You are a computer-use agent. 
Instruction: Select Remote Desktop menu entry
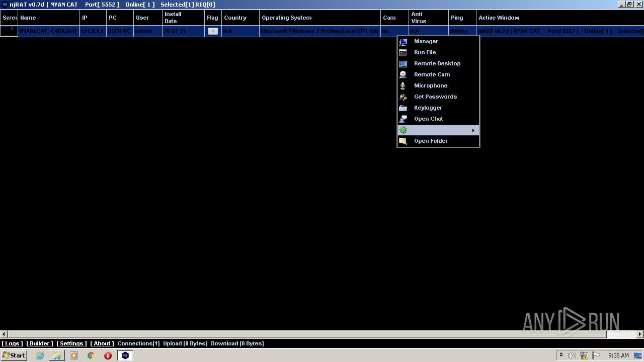click(437, 64)
